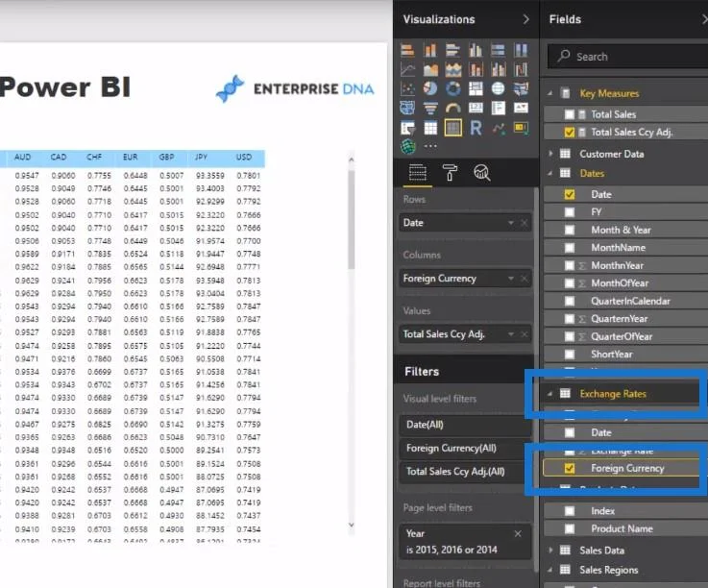
Task: Tick the Total Sales measure checkbox
Action: tap(570, 114)
